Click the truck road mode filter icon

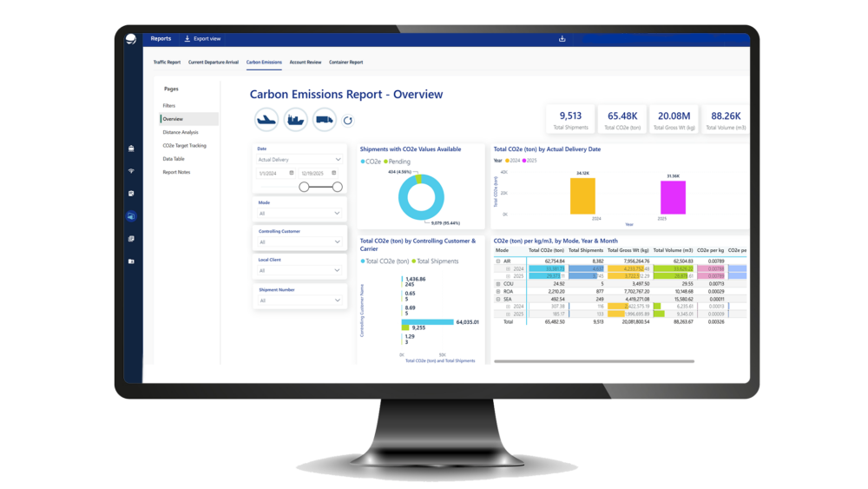pyautogui.click(x=324, y=120)
